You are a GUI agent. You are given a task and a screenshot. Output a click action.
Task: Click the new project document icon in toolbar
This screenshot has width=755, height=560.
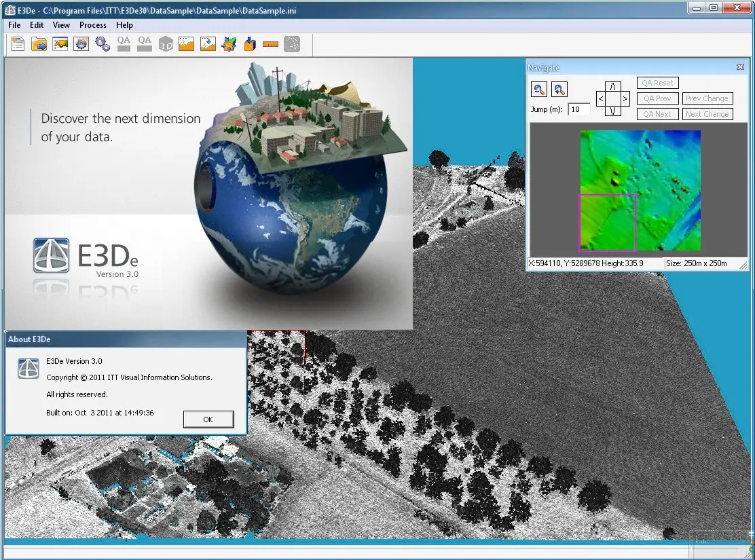[x=18, y=44]
